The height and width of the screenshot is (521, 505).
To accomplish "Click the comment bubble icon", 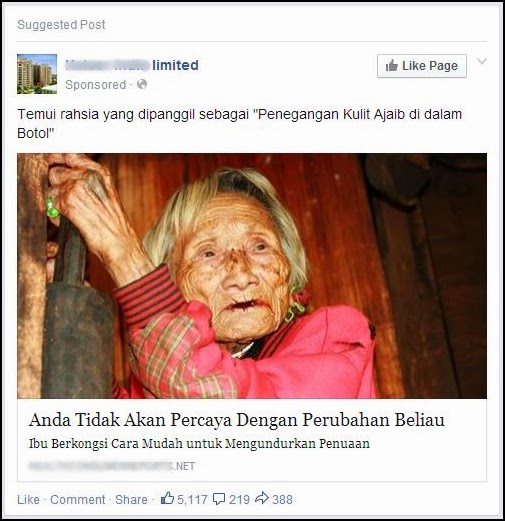I will click(219, 499).
